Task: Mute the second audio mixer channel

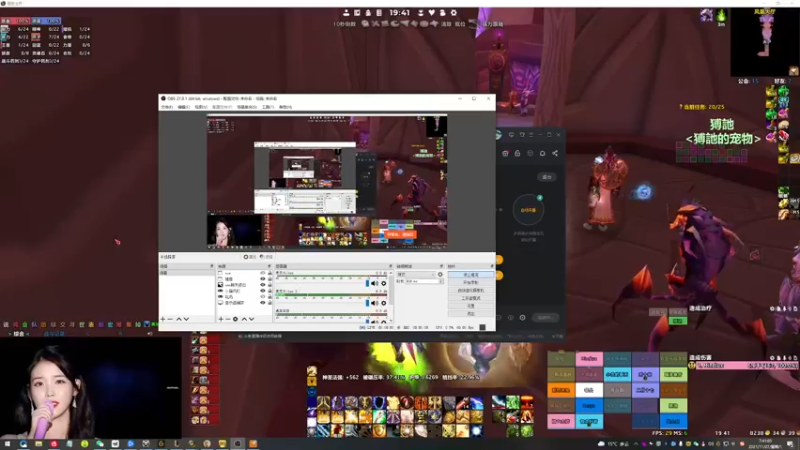Action: pos(375,303)
